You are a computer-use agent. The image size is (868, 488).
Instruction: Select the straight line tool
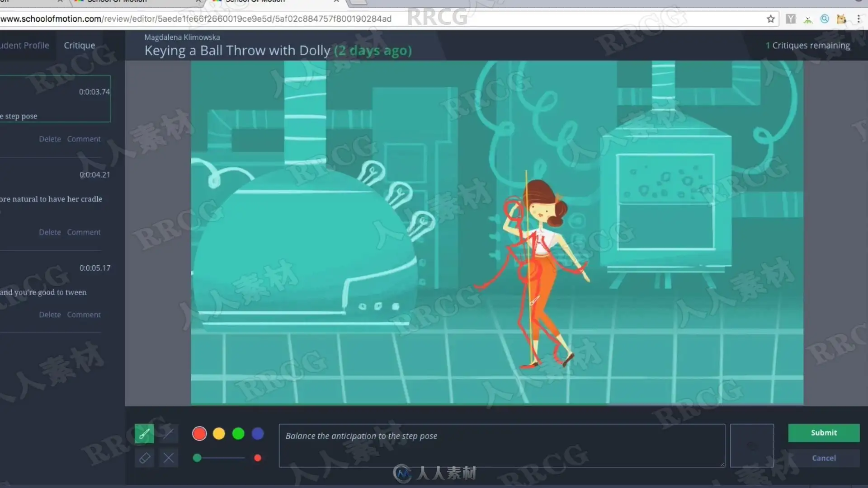(x=168, y=434)
